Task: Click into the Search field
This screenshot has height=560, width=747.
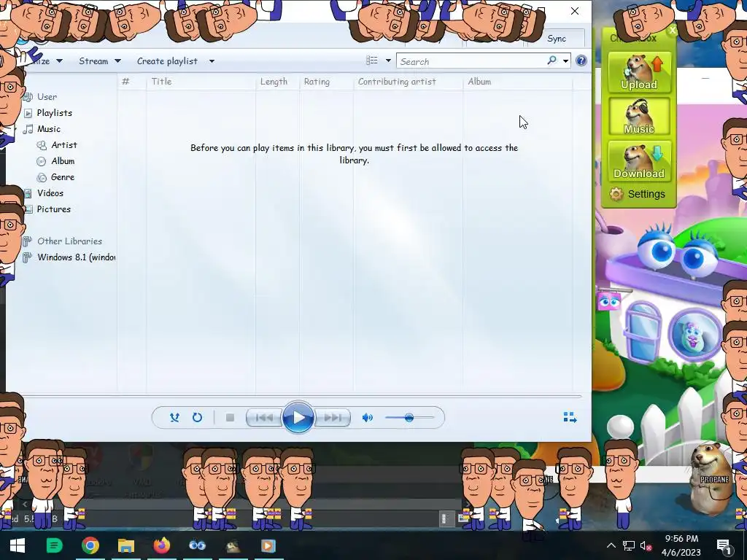Action: [x=472, y=61]
